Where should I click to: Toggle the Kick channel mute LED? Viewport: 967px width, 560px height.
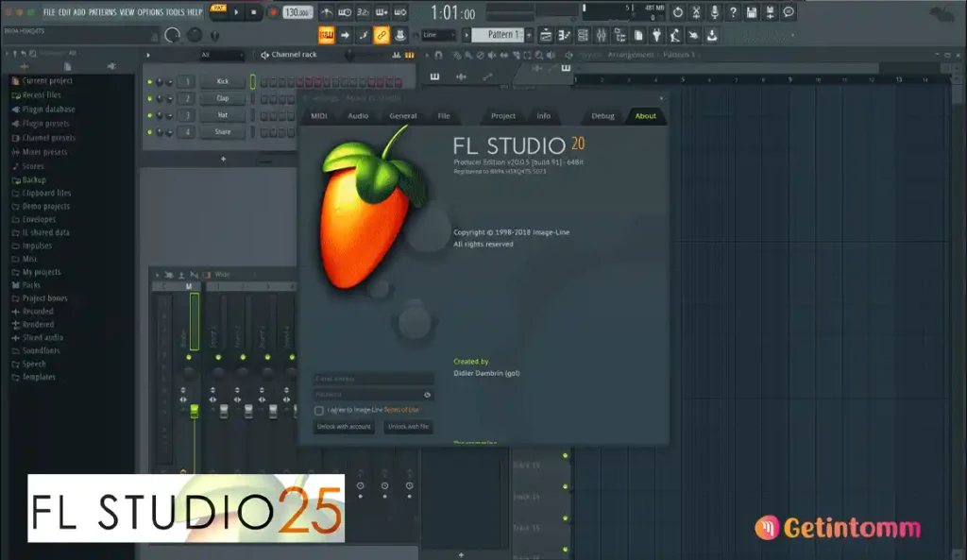[149, 81]
